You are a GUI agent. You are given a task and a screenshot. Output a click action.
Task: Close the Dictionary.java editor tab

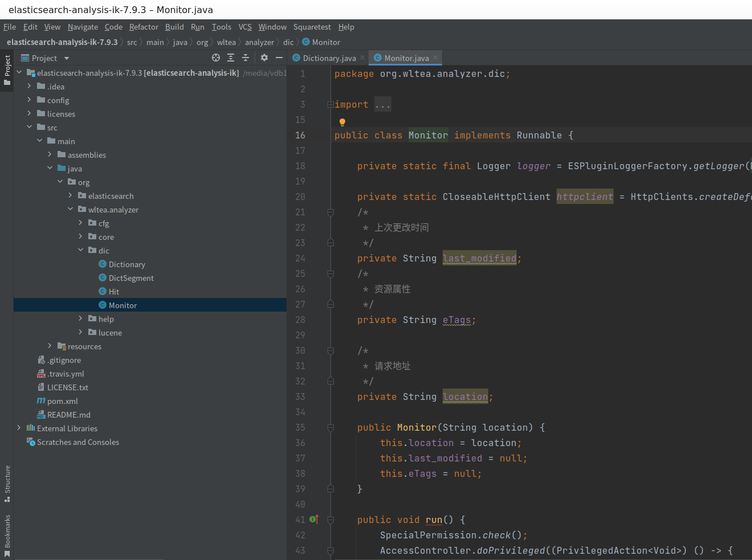click(x=362, y=58)
